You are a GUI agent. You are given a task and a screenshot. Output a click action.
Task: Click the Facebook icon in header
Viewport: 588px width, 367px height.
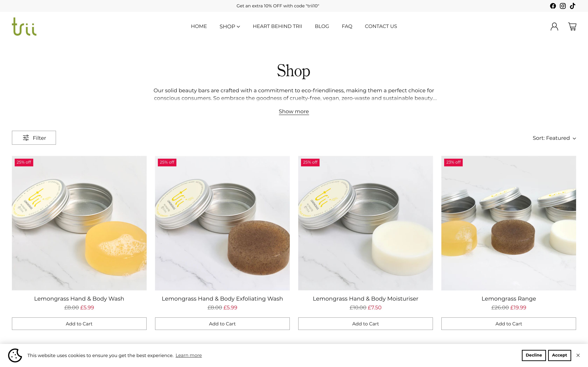coord(553,6)
